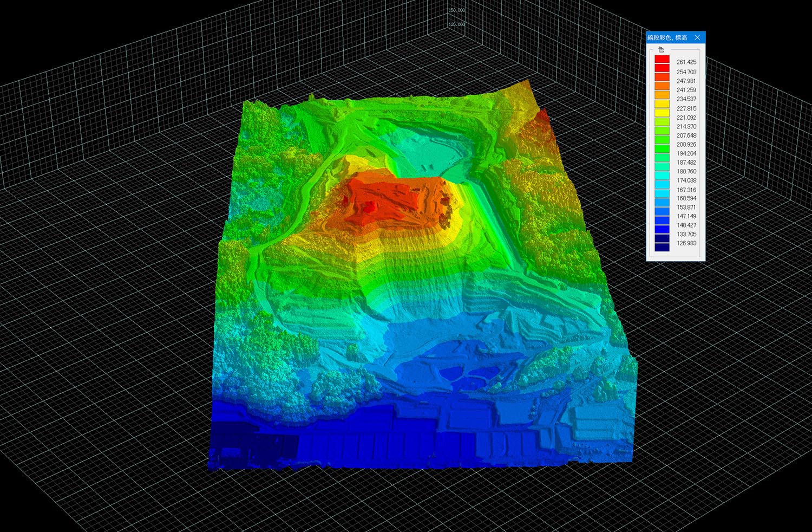Select the 縞段彩色、標高 legend title bar
Screen dimensions: 812x532
click(x=676, y=37)
